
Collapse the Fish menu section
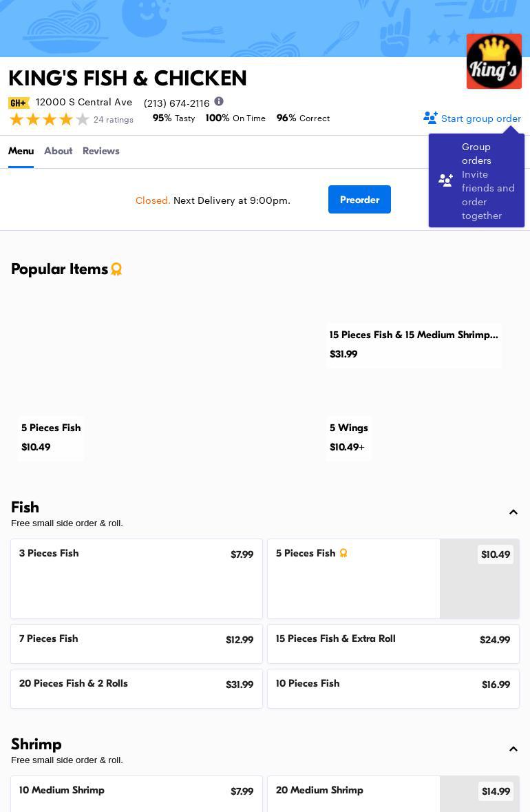[x=513, y=512]
